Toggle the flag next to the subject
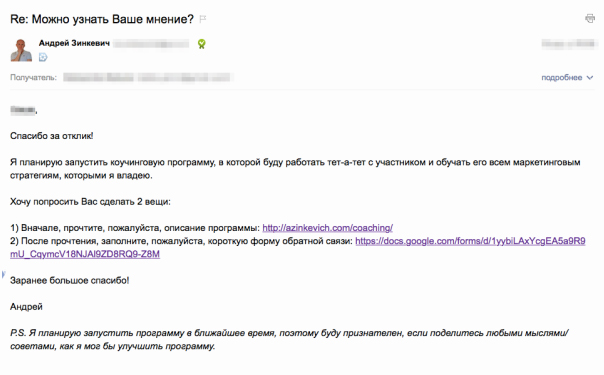The height and width of the screenshot is (375, 604). click(203, 19)
